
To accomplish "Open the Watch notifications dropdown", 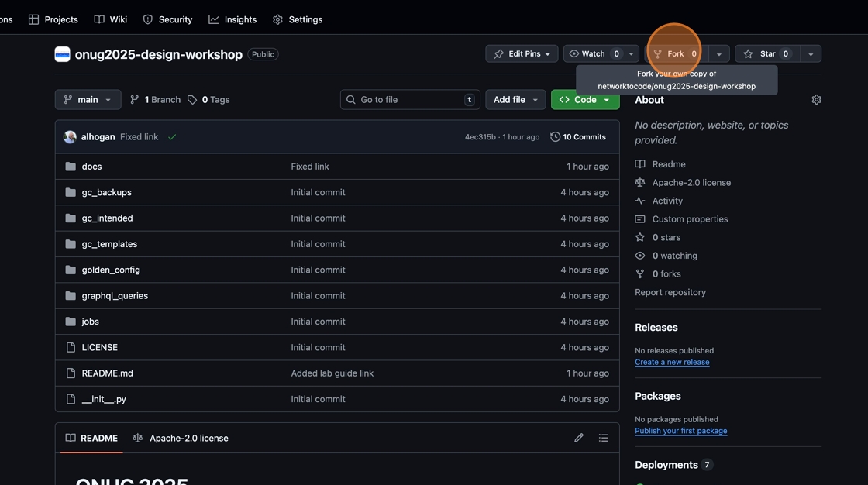I will pos(601,53).
